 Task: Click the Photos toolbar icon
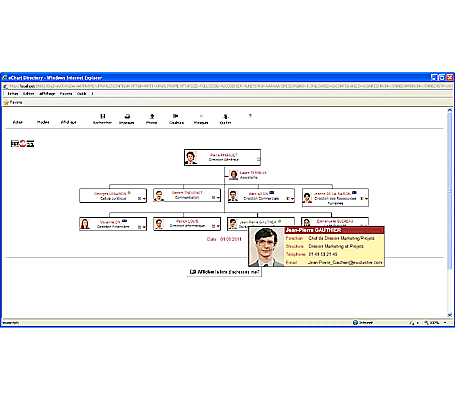(152, 116)
